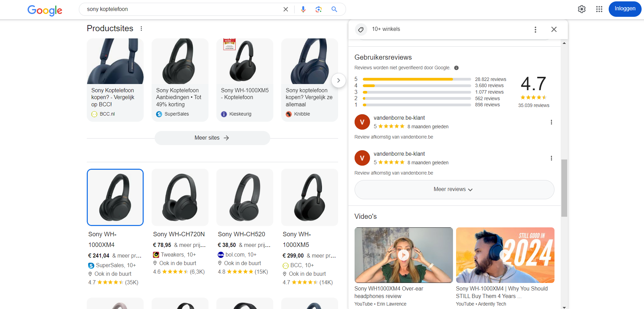Click the BCC.nl site favicon
This screenshot has width=644, height=309.
(94, 114)
